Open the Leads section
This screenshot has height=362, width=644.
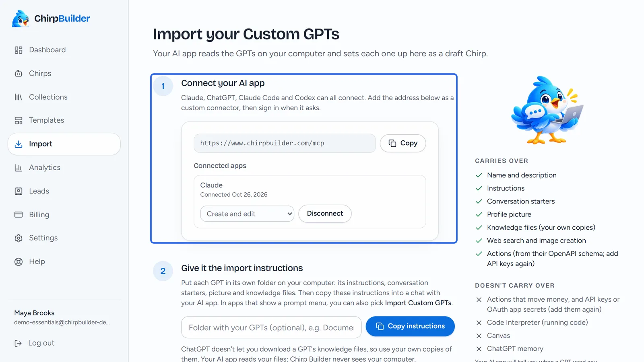click(64, 191)
